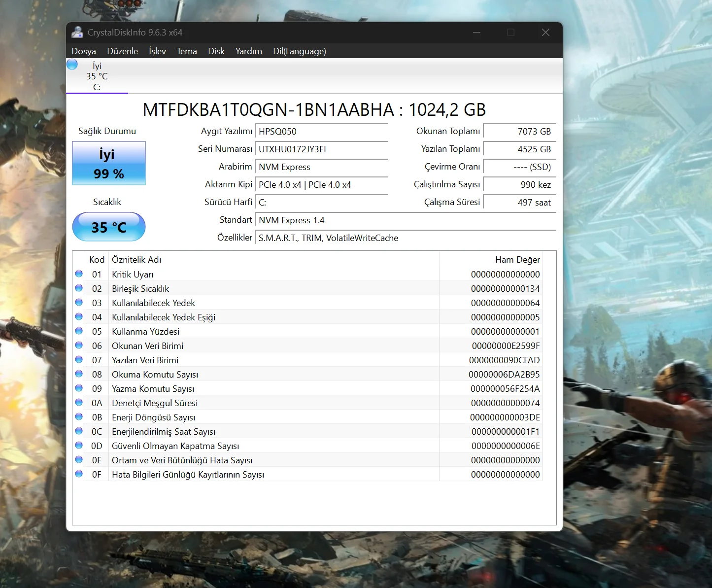712x588 pixels.
Task: Select the C: drive tab
Action: [97, 76]
